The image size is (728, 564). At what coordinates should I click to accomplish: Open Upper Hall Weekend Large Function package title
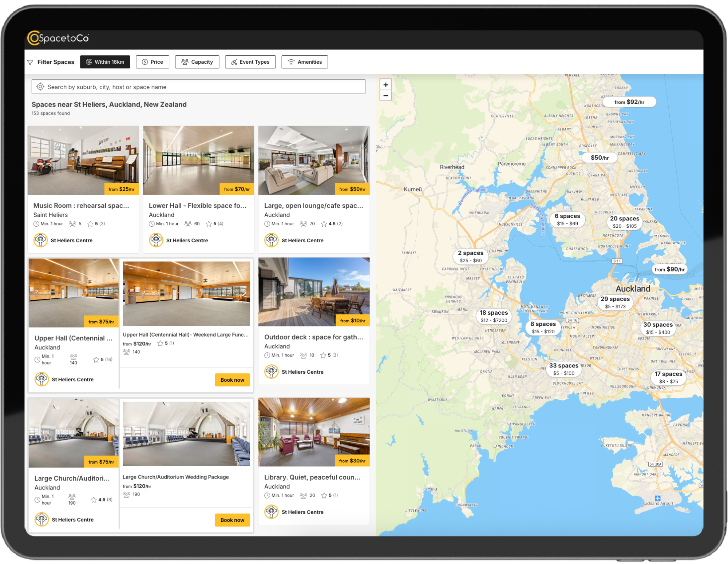coord(186,335)
